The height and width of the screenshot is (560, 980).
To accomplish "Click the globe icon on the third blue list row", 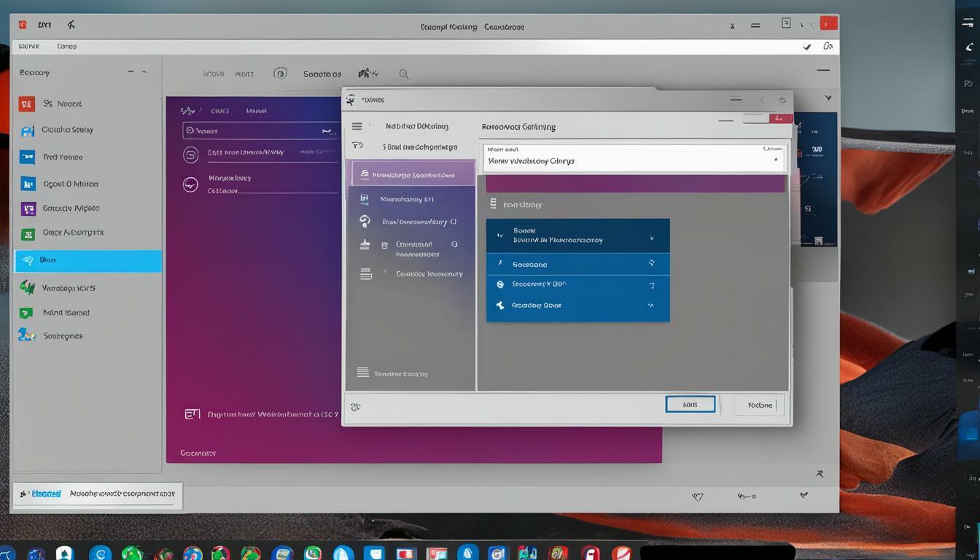I will click(x=500, y=284).
